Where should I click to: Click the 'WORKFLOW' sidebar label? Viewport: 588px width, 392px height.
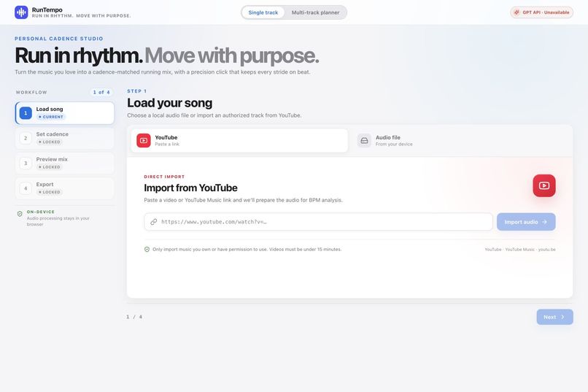click(x=31, y=92)
